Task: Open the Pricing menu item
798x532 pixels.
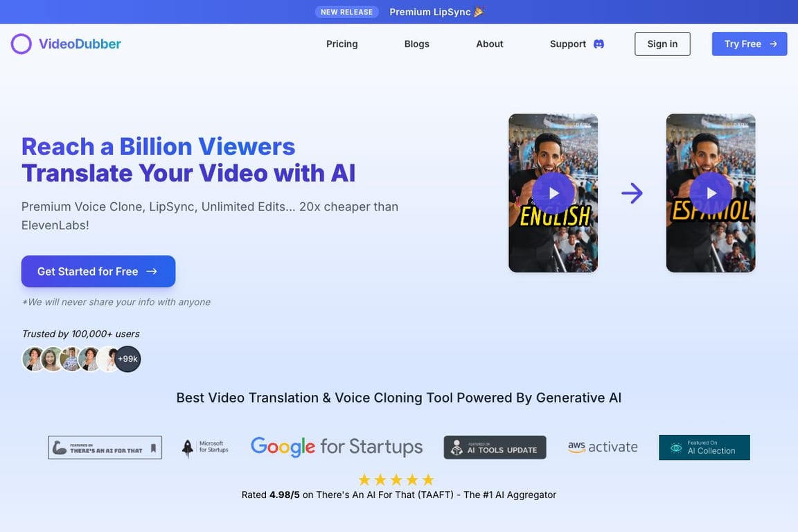Action: point(342,44)
